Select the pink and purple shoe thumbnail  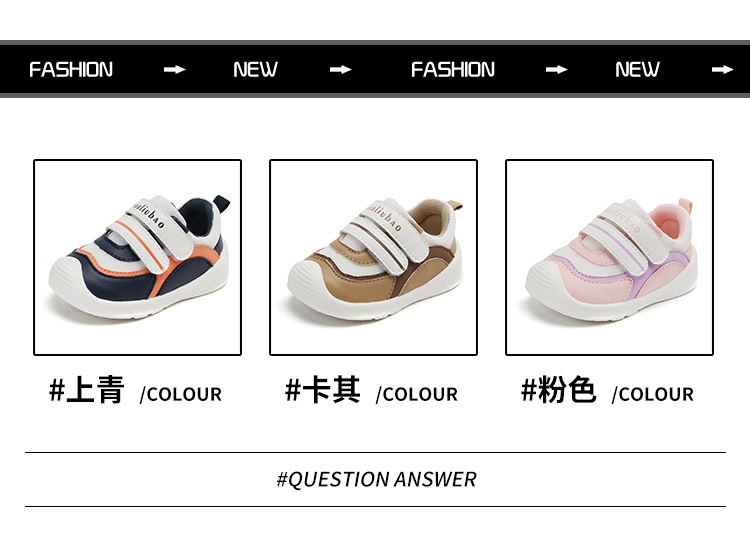609,257
